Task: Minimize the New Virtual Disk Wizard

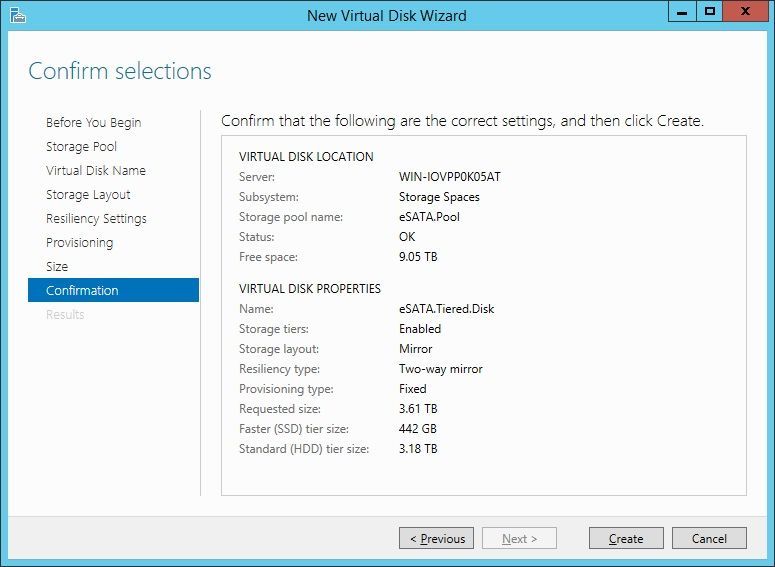Action: [x=682, y=11]
